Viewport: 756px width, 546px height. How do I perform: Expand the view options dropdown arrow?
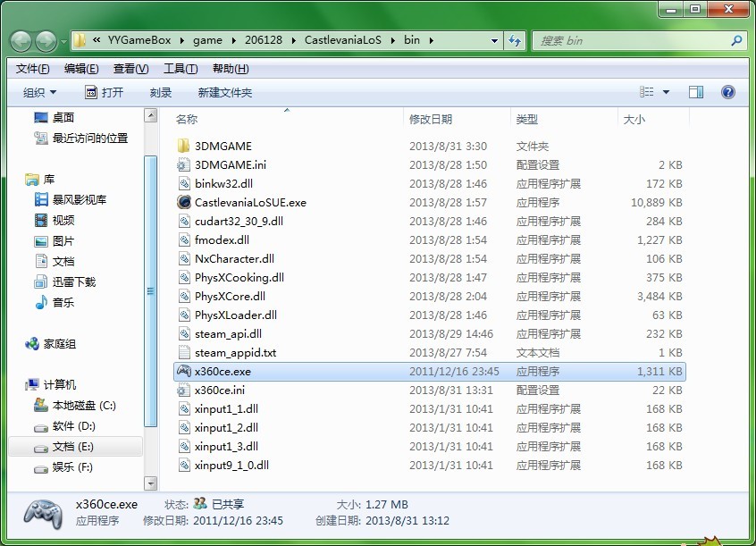click(x=666, y=92)
